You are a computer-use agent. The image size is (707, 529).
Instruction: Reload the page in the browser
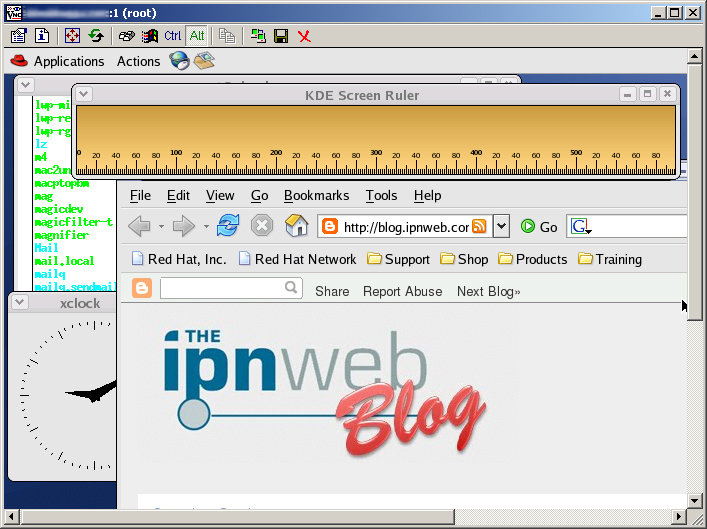(x=229, y=226)
